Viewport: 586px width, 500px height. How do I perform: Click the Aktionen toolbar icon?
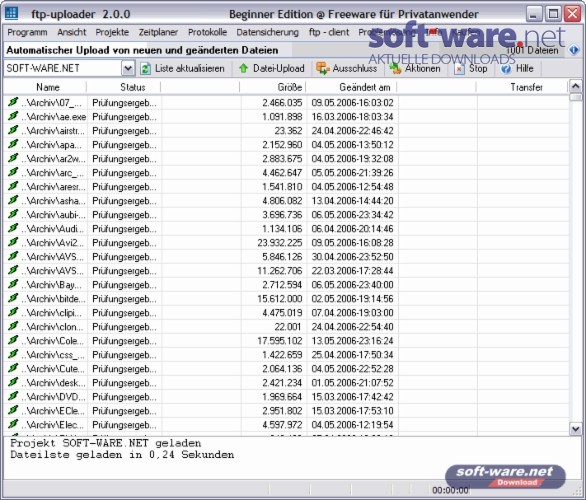[395, 68]
